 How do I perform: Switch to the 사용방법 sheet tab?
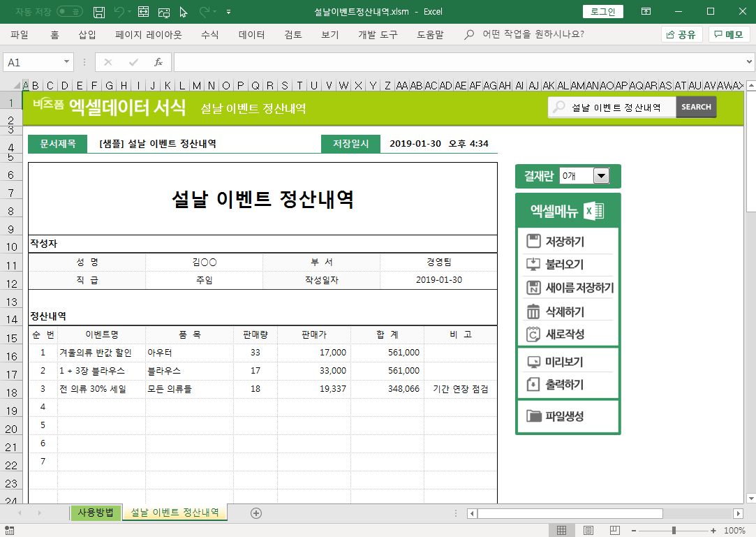click(x=96, y=513)
